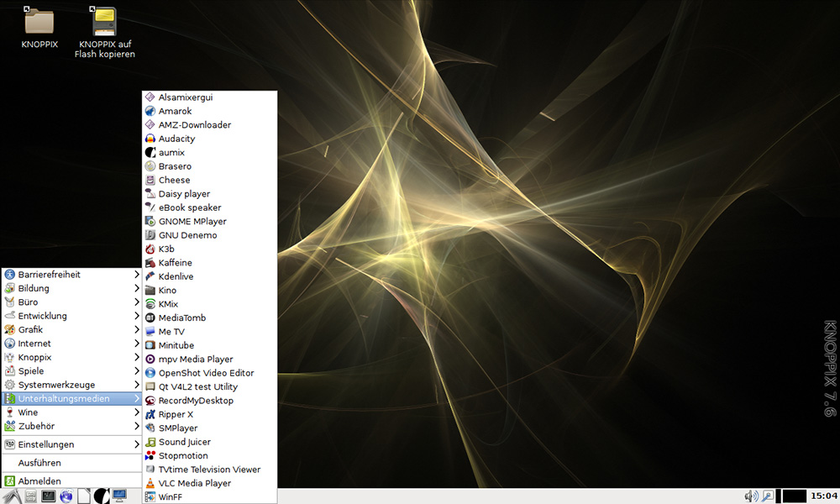Launch Kaffeine via its icon
Screen dimensions: 840x504
(x=150, y=263)
